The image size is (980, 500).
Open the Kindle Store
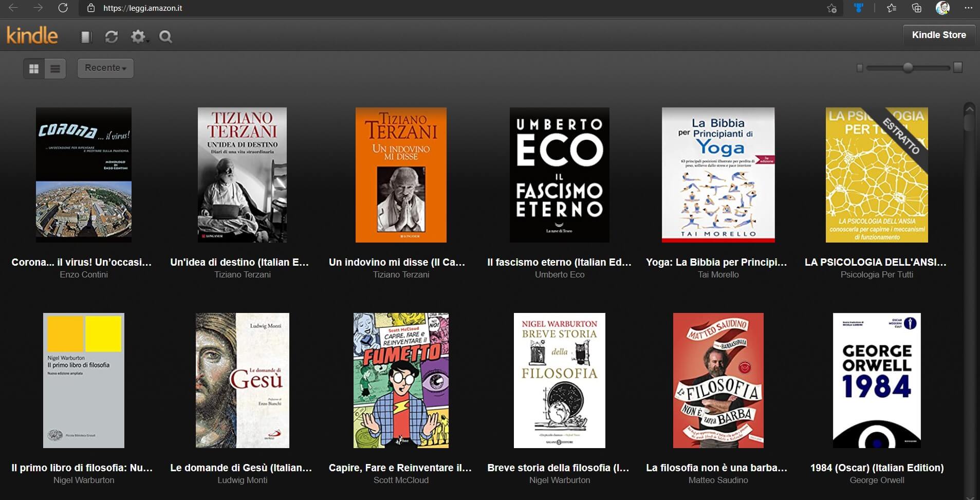pyautogui.click(x=938, y=35)
